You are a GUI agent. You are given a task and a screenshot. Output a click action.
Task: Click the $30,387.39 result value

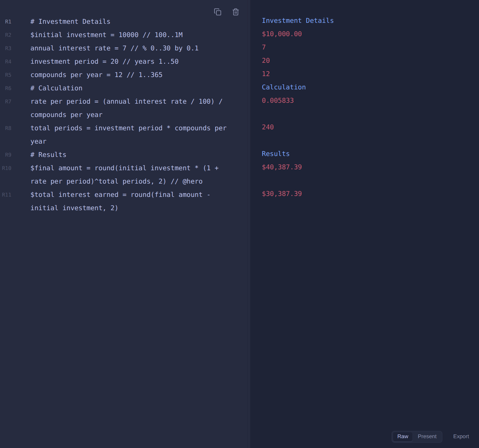coord(282,194)
